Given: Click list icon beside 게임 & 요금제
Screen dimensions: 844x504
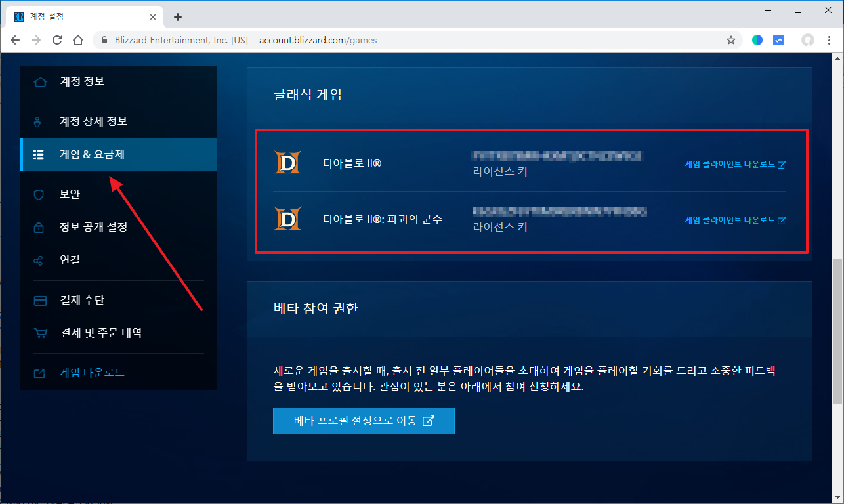Looking at the screenshot, I should (x=39, y=155).
